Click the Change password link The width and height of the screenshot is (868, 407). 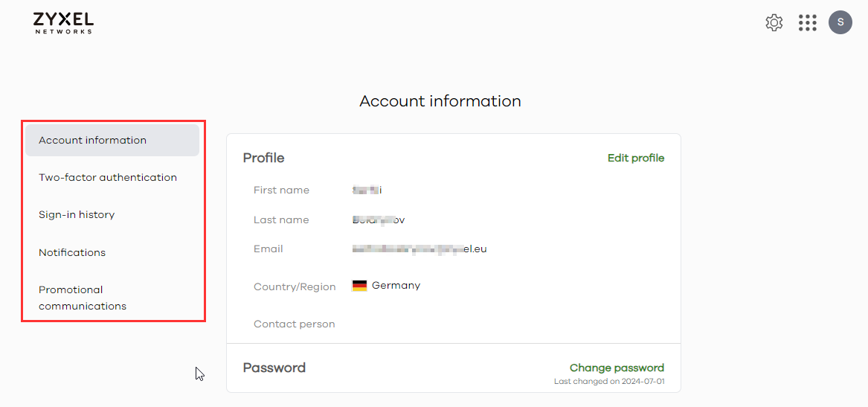coord(617,368)
